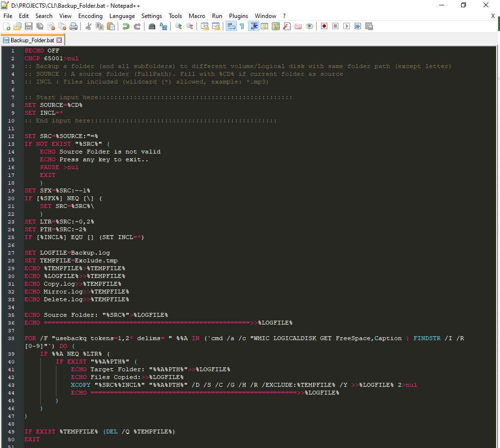Viewport: 500px width, 448px height.
Task: Toggle Show All Characters pilcrow icon
Action: click(242, 26)
